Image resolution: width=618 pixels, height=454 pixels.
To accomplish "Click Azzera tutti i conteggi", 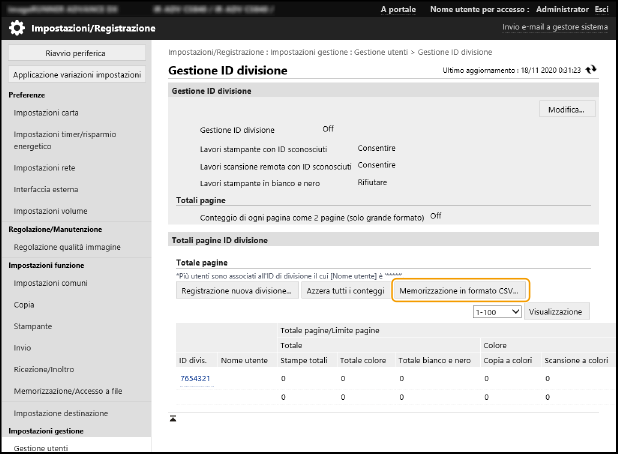I will point(344,290).
